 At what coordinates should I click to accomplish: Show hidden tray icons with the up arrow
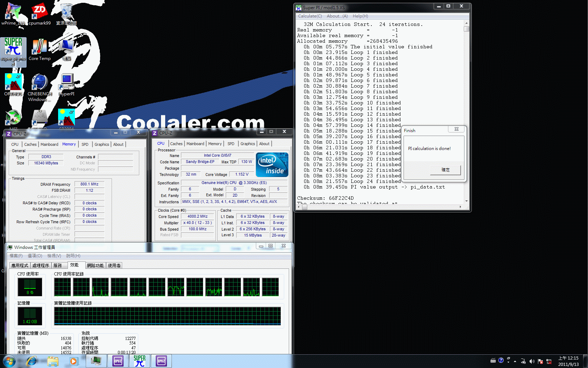(515, 361)
